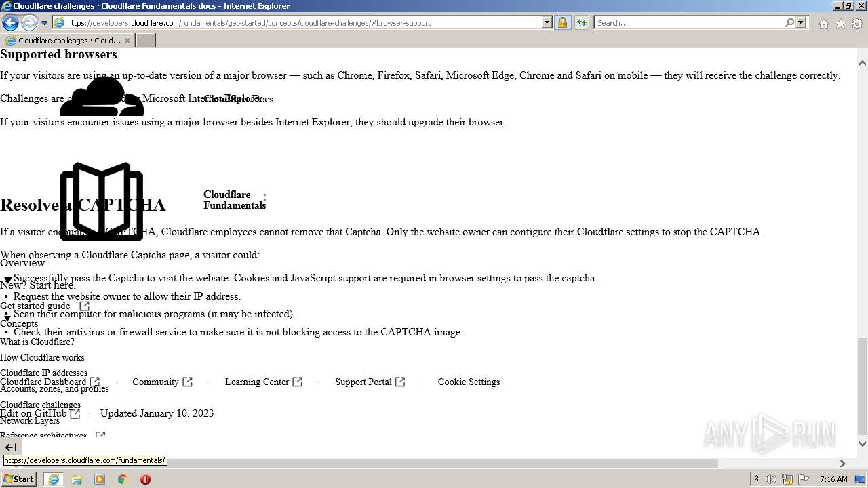Open the File Explorer taskbar icon

click(x=77, y=479)
